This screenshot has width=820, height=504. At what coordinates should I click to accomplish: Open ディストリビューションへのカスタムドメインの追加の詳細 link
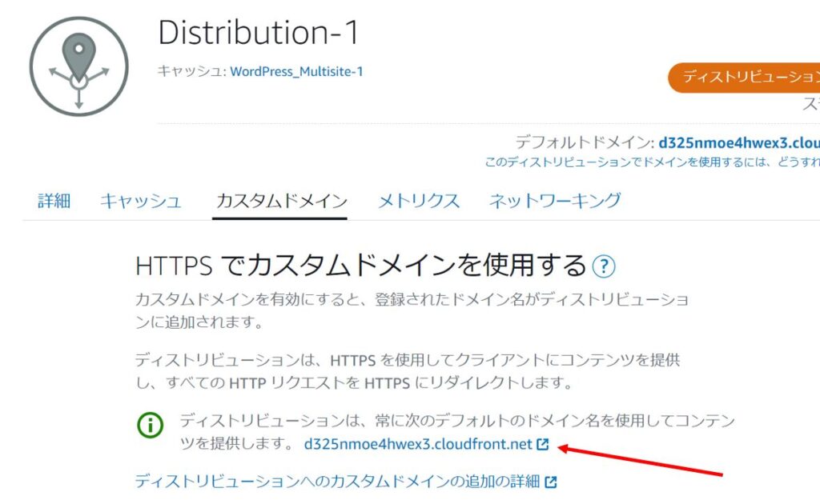pos(337,482)
